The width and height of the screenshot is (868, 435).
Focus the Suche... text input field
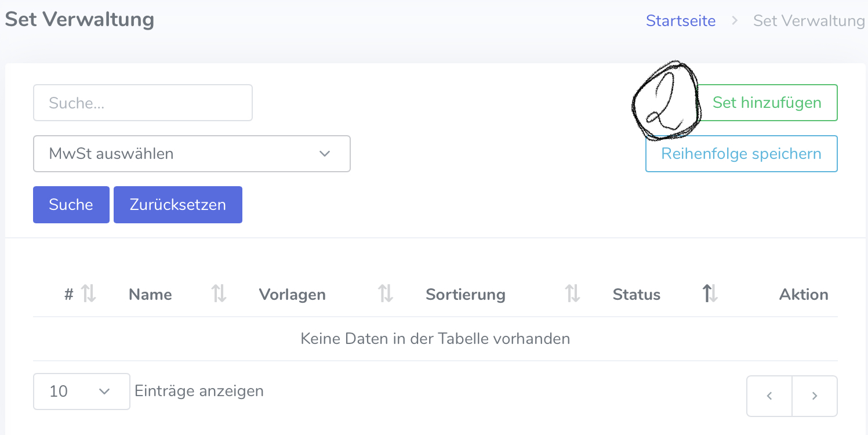[143, 103]
